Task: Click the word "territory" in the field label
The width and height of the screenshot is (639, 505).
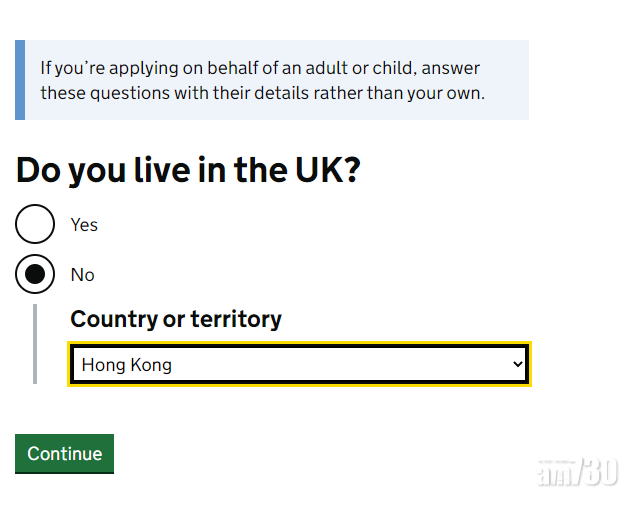Action: click(236, 319)
